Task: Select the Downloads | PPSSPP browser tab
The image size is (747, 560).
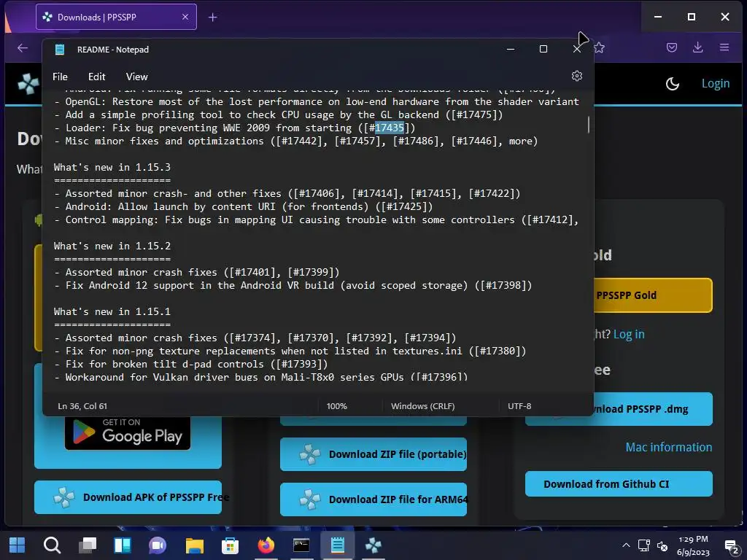Action: pos(116,17)
